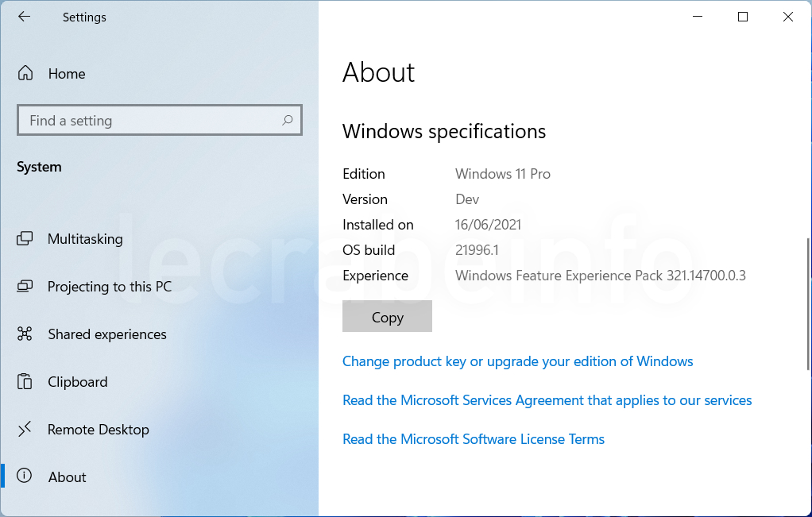Click the OS build value 21996.1
The image size is (812, 517).
(x=477, y=250)
